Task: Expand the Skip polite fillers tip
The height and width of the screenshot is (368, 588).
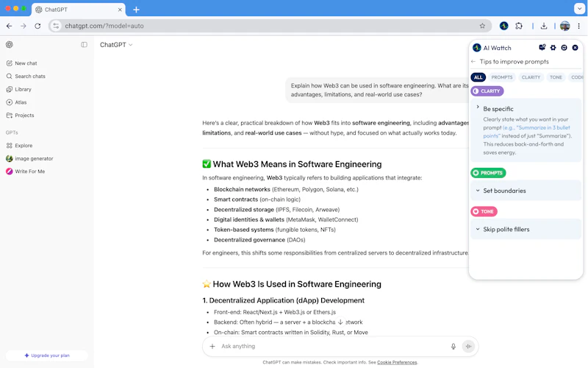Action: (526, 230)
